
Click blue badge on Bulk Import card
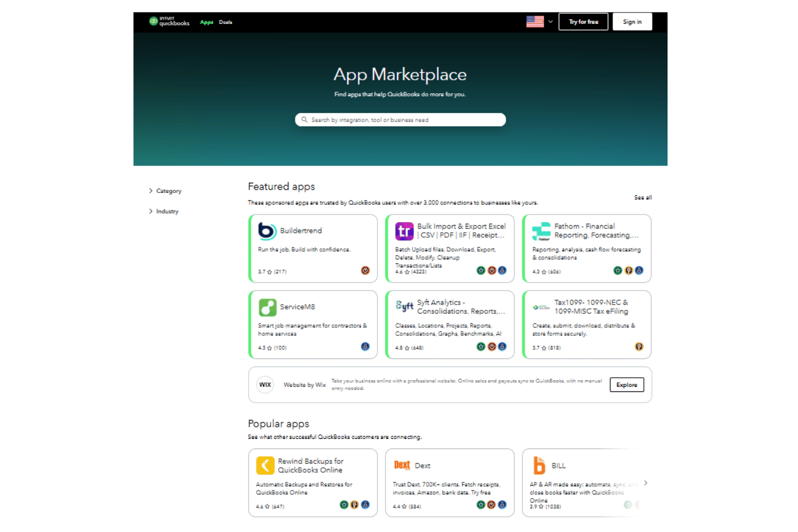[x=502, y=271]
